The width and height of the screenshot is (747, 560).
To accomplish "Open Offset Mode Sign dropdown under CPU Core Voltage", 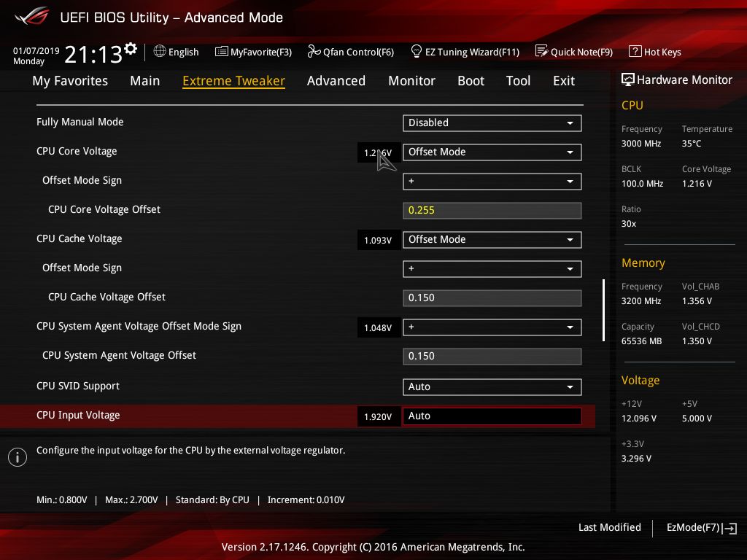I will [x=492, y=182].
